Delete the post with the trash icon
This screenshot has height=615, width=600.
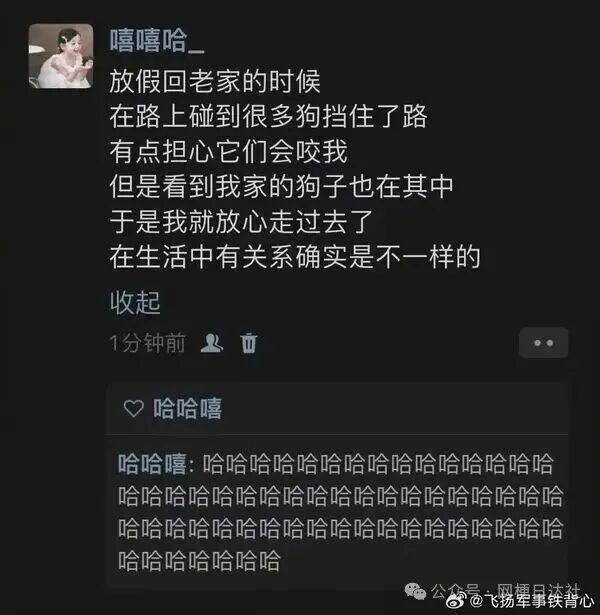pyautogui.click(x=249, y=343)
